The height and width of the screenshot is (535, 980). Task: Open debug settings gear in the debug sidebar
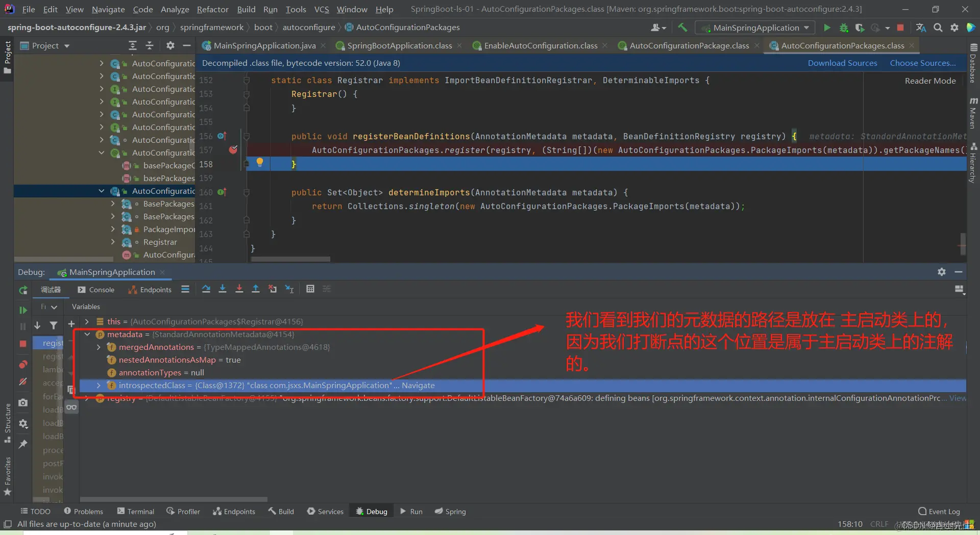pos(23,424)
